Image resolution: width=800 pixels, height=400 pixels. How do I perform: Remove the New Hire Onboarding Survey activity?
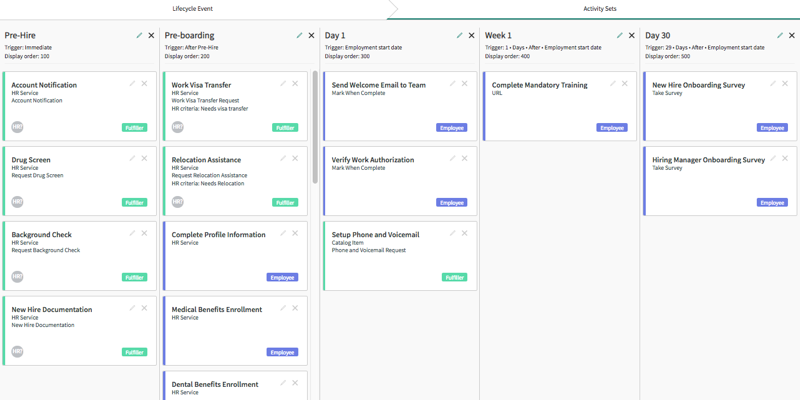coord(785,84)
